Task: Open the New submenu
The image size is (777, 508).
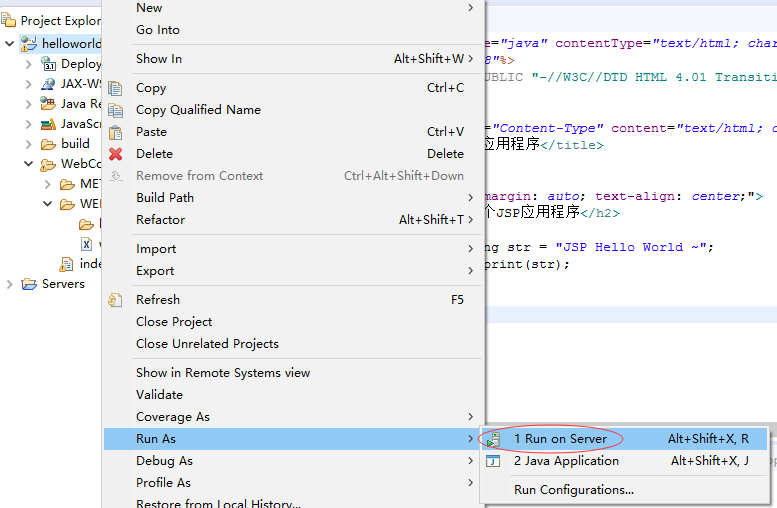Action: point(292,8)
